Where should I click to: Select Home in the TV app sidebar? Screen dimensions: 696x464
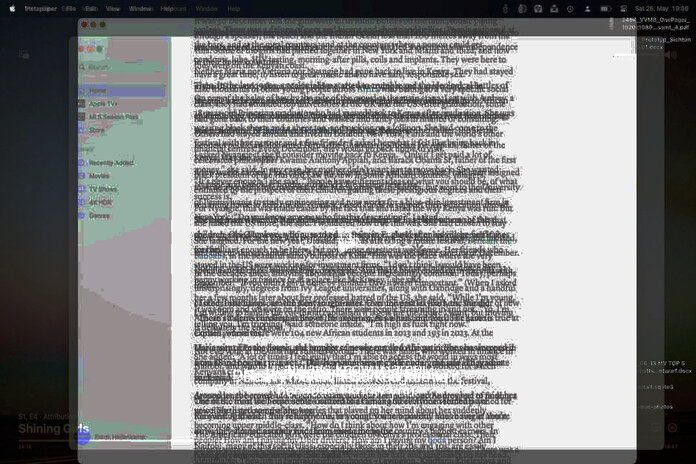tap(123, 91)
